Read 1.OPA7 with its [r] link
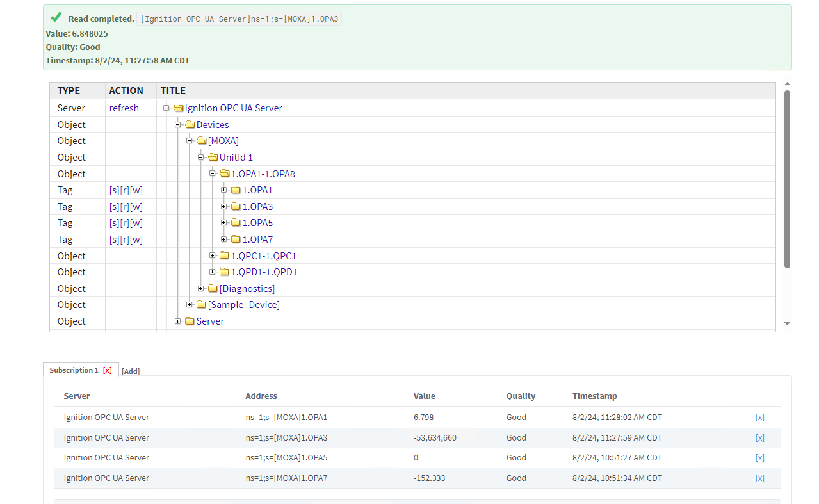Image resolution: width=819 pixels, height=504 pixels. click(x=124, y=240)
